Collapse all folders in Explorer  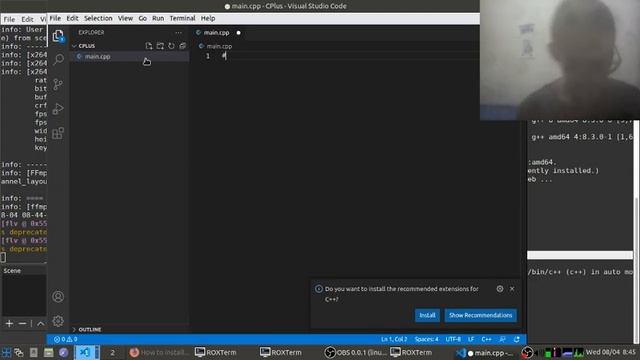pyautogui.click(x=182, y=46)
